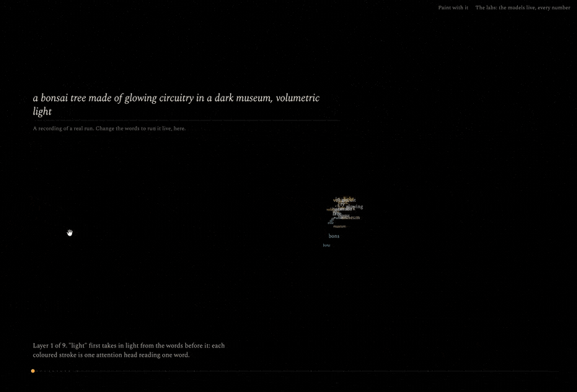Select the 'A recording of a real run' note
The image size is (577, 392).
pyautogui.click(x=109, y=128)
